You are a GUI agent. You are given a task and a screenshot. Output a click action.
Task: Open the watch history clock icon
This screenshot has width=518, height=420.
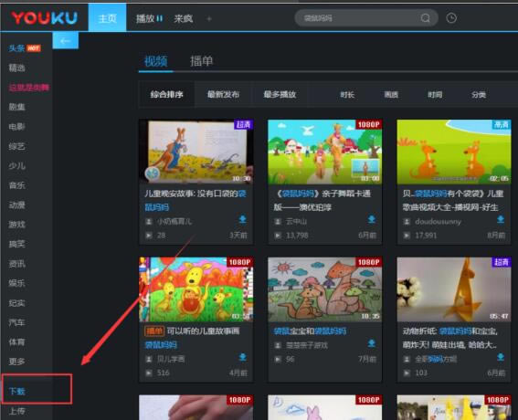(x=451, y=18)
